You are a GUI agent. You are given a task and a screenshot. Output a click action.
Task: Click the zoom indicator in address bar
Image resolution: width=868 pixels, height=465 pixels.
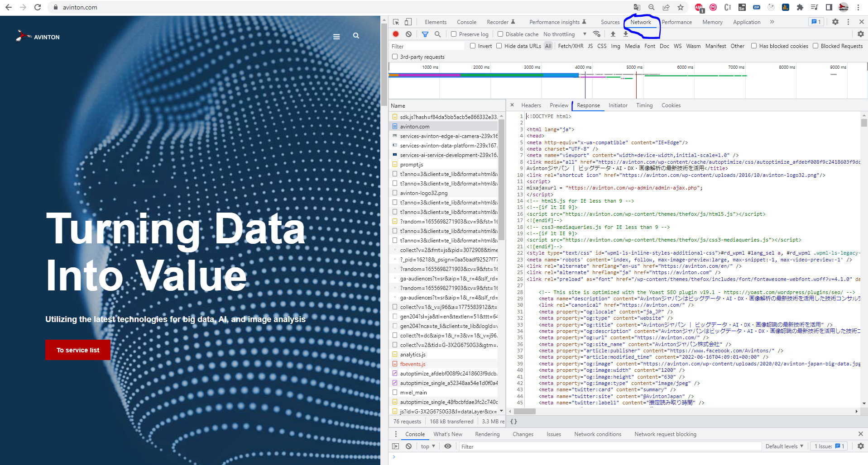pos(651,7)
